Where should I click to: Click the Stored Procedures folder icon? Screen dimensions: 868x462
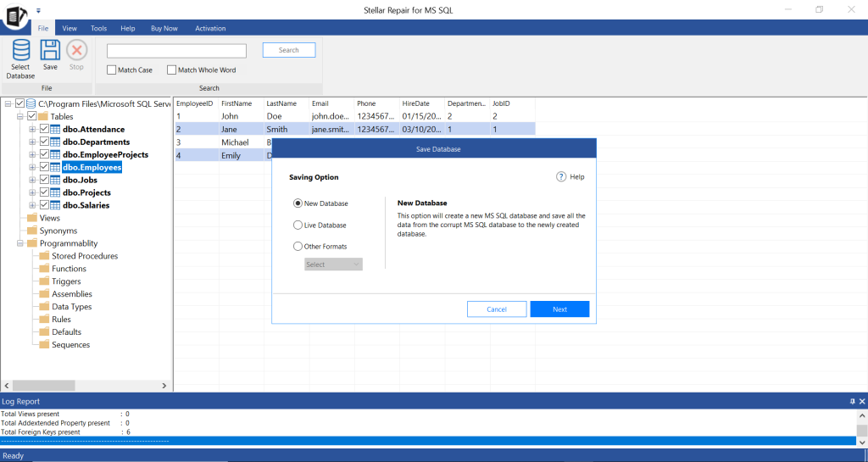(45, 256)
